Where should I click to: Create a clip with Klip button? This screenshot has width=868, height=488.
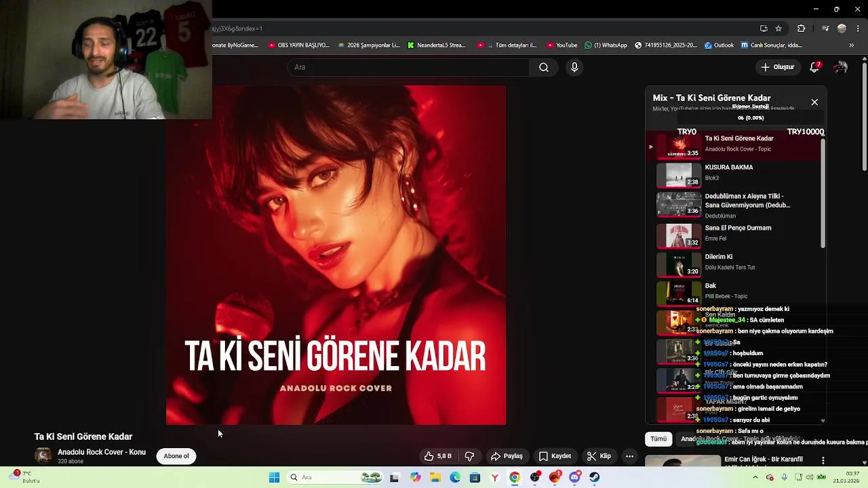(599, 456)
